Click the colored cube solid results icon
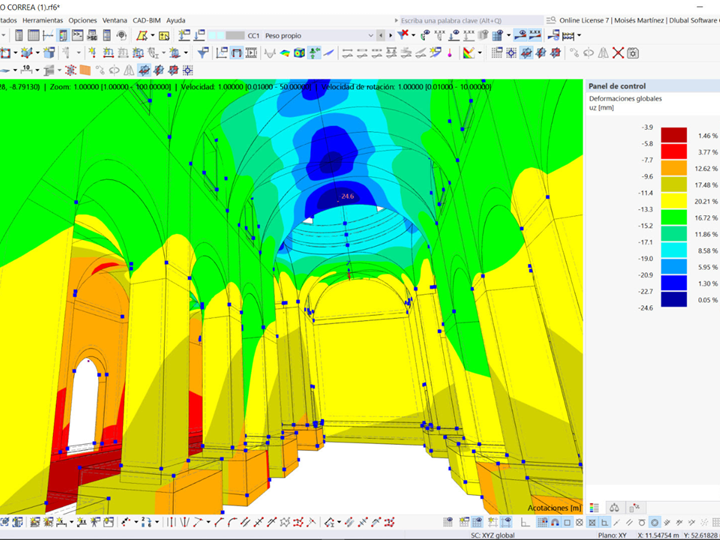 click(299, 53)
